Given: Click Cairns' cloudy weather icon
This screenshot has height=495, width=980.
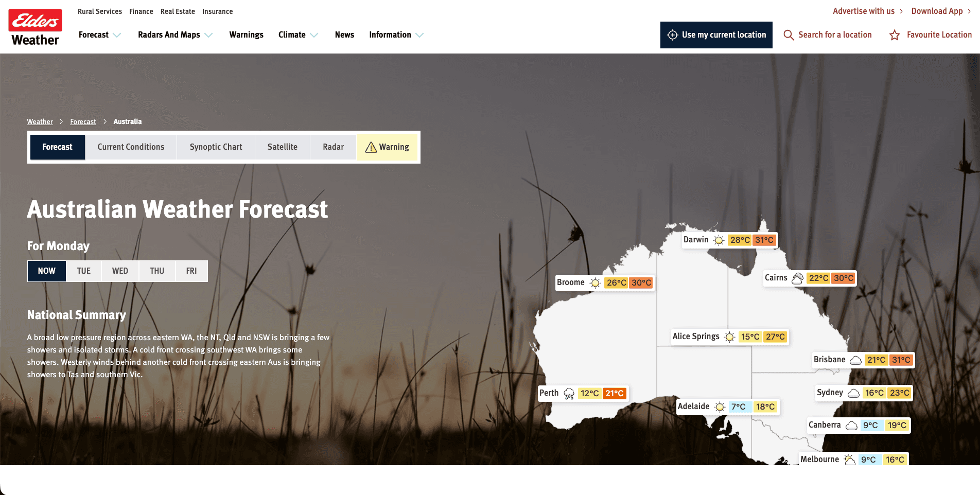Looking at the screenshot, I should click(797, 278).
